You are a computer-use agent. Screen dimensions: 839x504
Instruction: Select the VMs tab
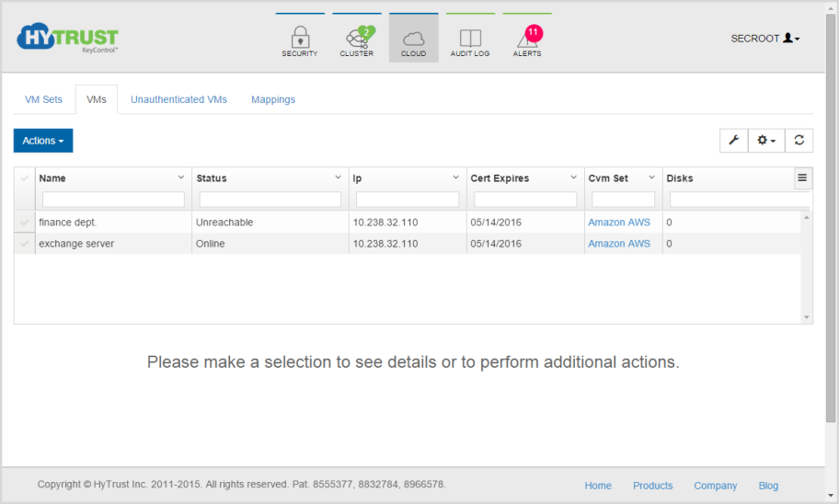[x=97, y=99]
